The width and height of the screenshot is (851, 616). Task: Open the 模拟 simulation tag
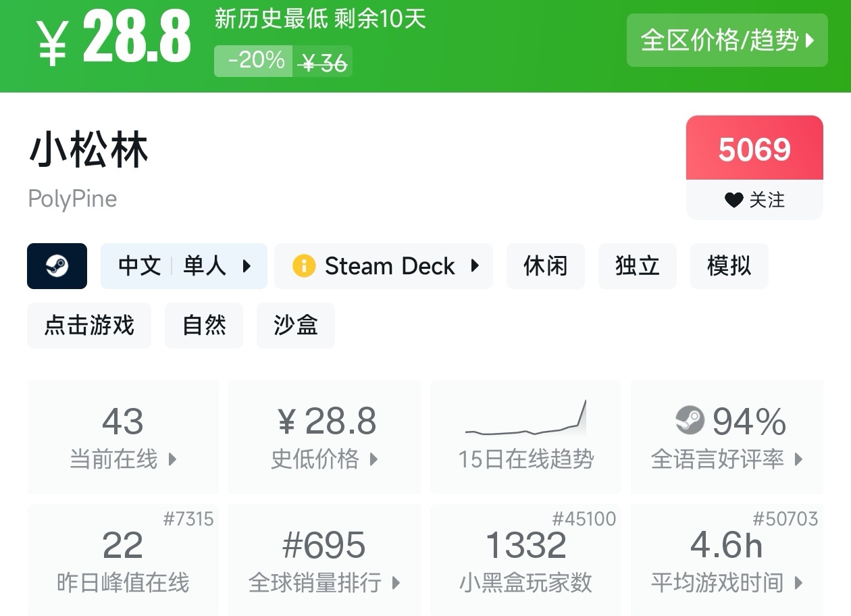[729, 266]
